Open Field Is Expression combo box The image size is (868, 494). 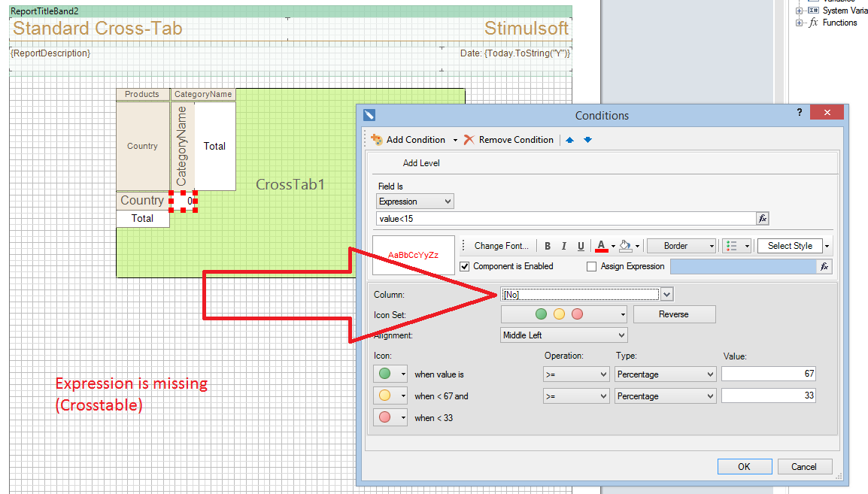click(x=415, y=202)
